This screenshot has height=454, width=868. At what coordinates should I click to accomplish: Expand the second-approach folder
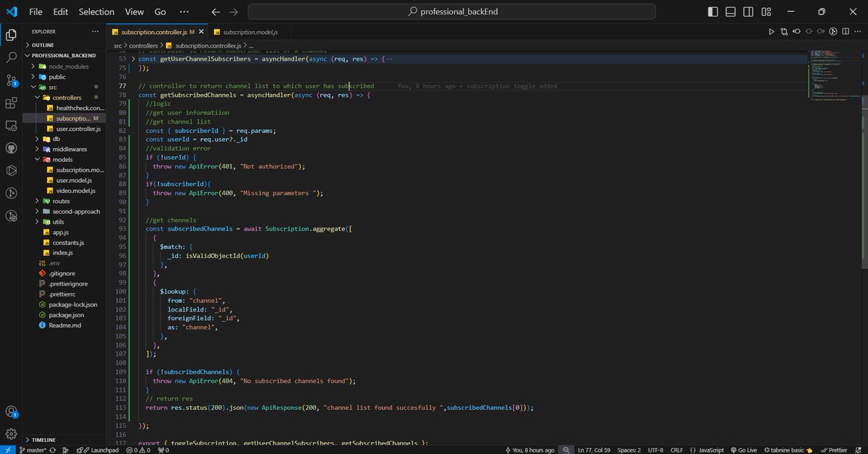click(x=64, y=211)
